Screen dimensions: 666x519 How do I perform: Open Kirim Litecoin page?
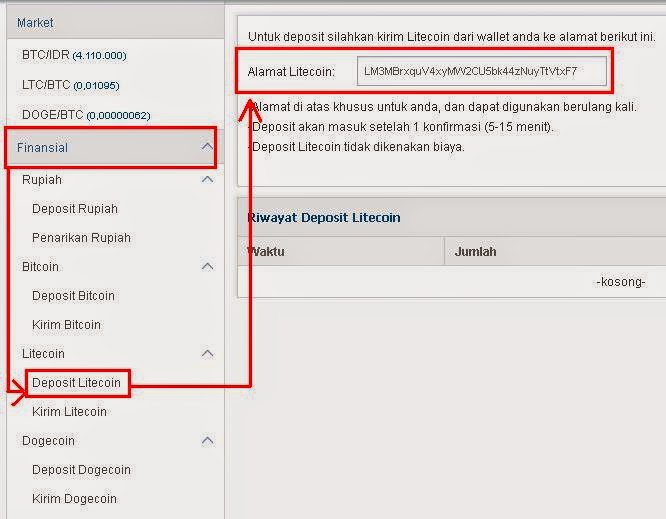point(69,412)
